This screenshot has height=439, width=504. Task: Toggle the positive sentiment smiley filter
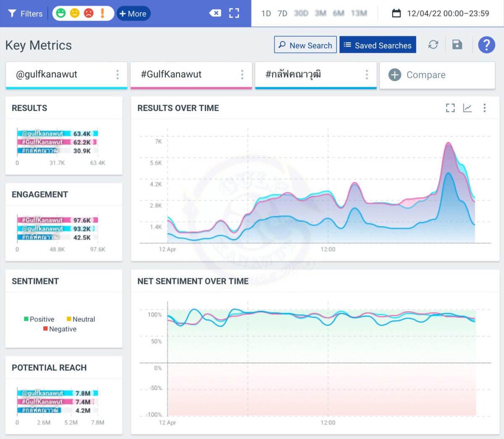(61, 13)
